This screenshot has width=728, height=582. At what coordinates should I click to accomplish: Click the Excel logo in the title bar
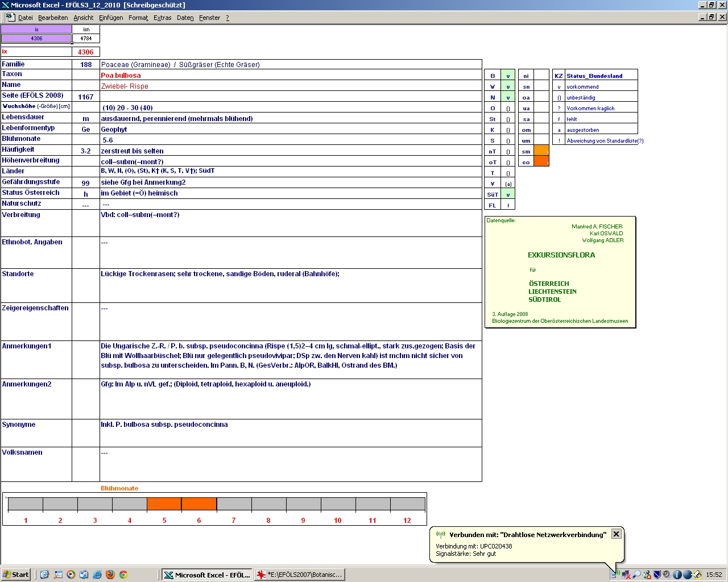(5, 5)
